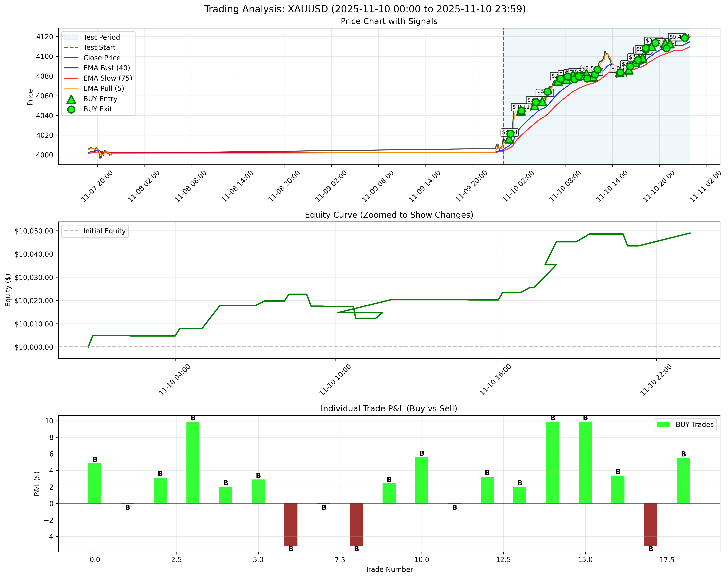
Task: Click the 11-10 16:00 equity axis label
Action: coord(495,380)
